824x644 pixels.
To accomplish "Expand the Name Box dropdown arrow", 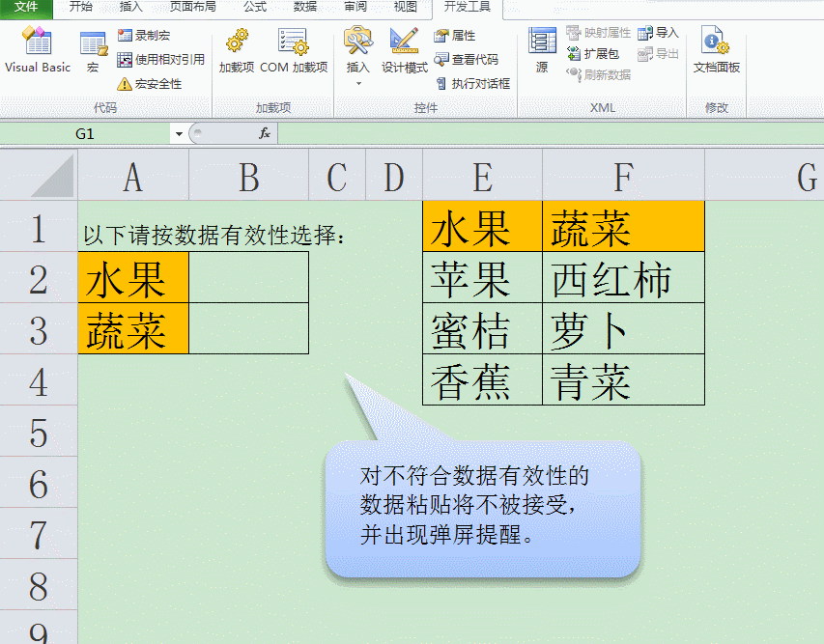I will coord(179,134).
